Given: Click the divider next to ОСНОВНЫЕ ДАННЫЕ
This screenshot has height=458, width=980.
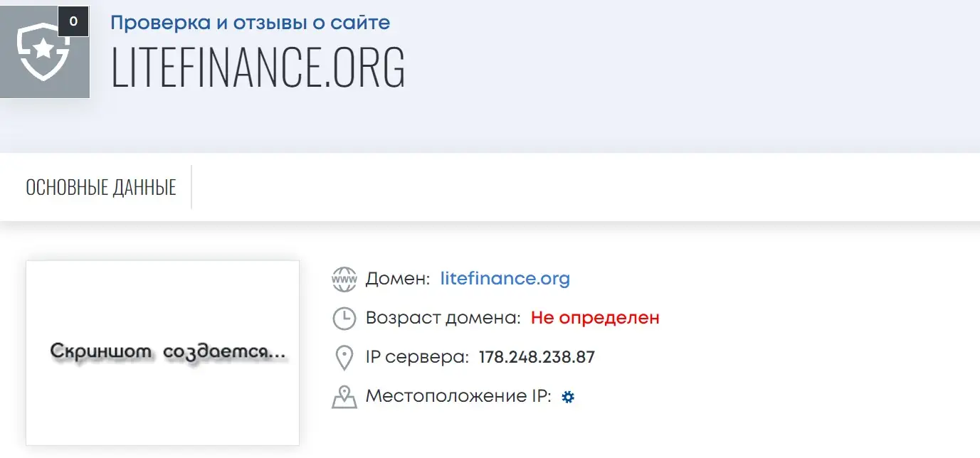Looking at the screenshot, I should coord(191,187).
